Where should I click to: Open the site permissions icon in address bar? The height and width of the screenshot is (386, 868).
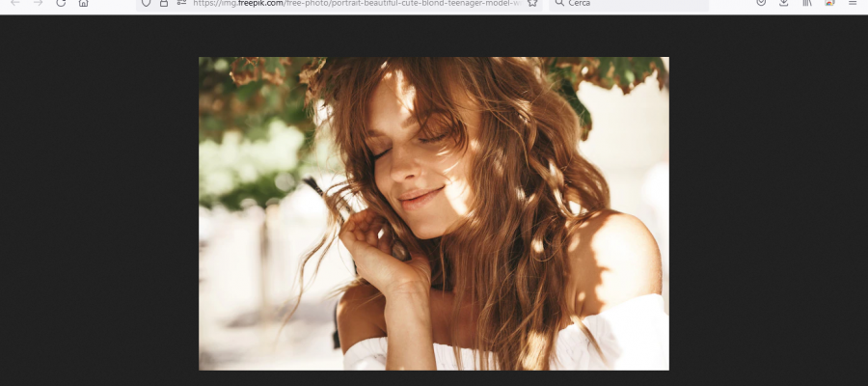coord(180,3)
